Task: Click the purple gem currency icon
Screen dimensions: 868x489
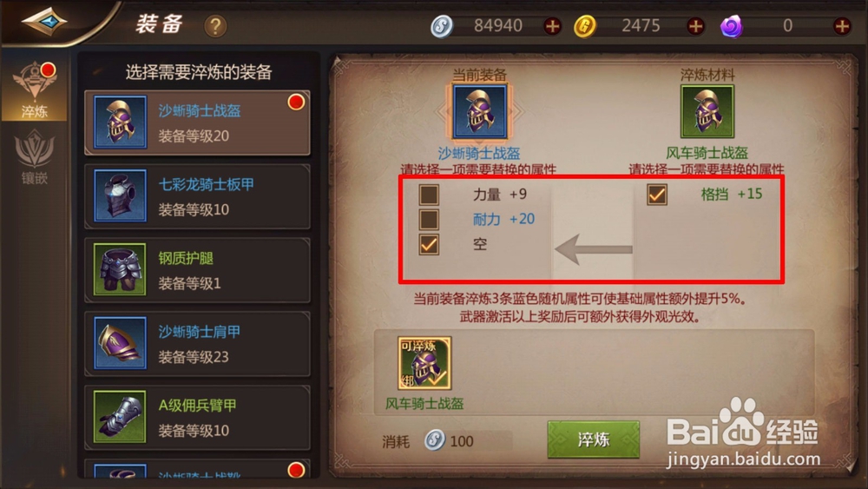Action: click(731, 26)
